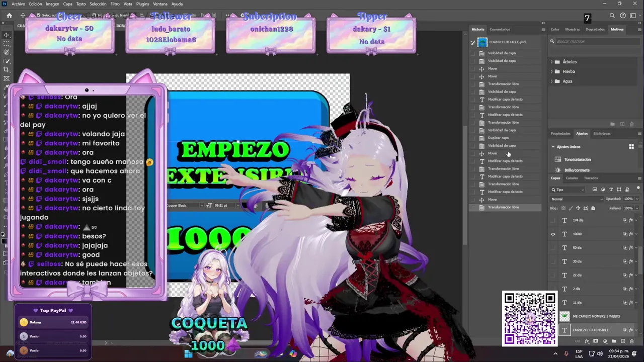Expand the Hierba pattern folder
The image size is (644, 362).
pyautogui.click(x=552, y=71)
